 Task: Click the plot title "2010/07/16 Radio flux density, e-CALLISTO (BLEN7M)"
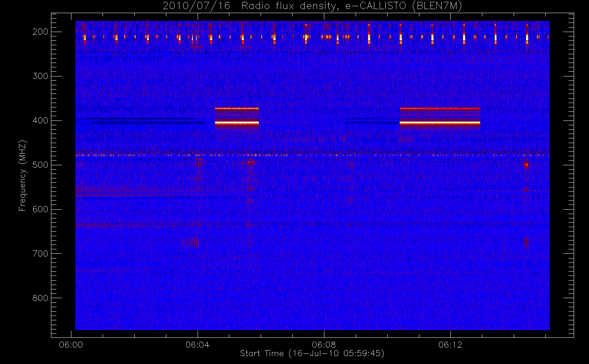click(312, 6)
